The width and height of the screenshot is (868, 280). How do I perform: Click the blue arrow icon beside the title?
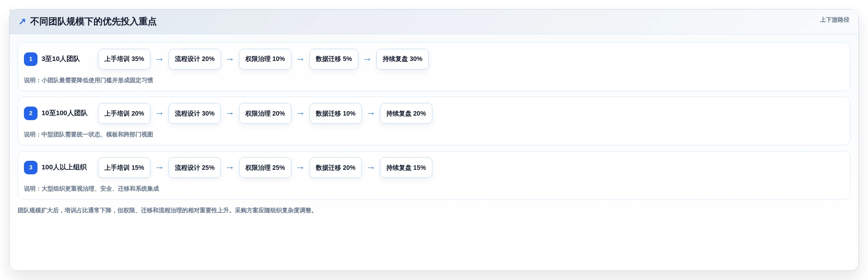pos(22,22)
